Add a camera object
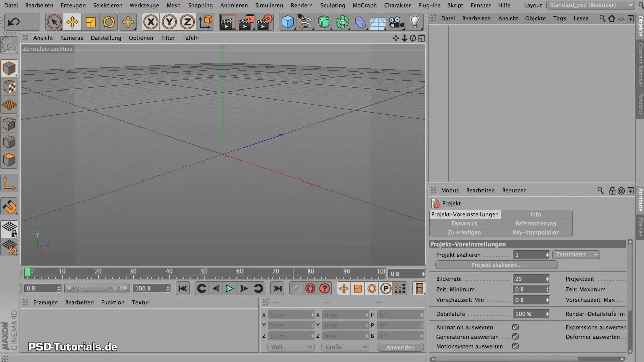The width and height of the screenshot is (644, 362). [x=396, y=22]
